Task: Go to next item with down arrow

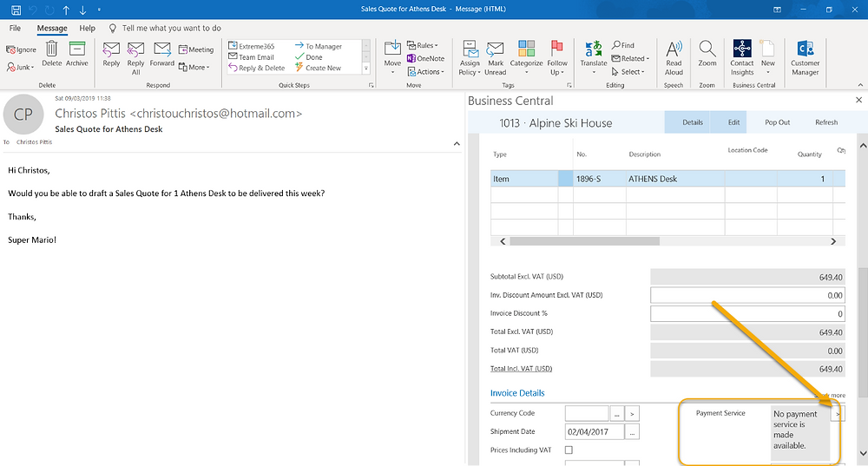Action: click(83, 10)
